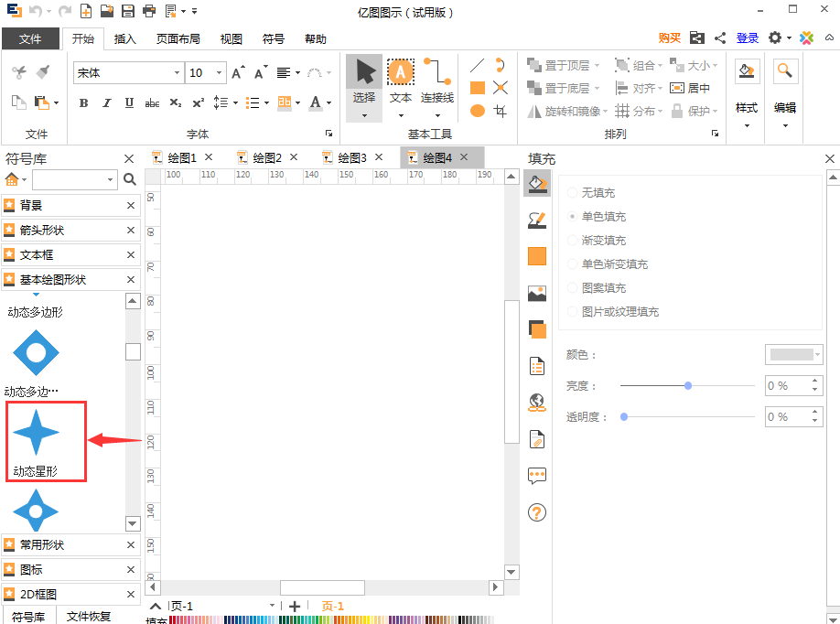The image size is (840, 624).
Task: Click the crop tool in 基本工具
Action: pos(501,112)
